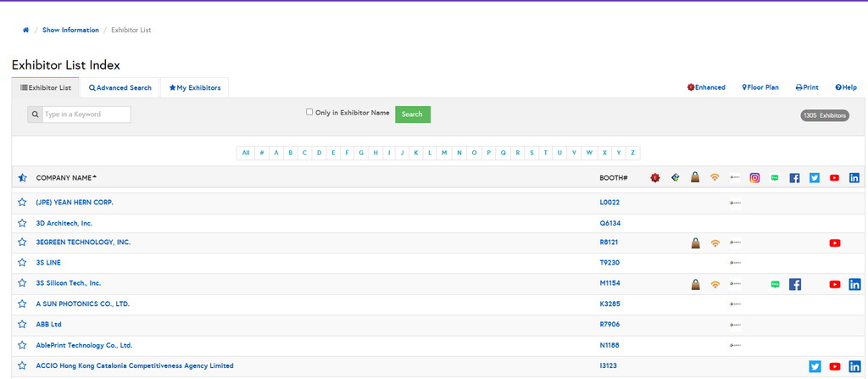Select the All alphabet filter

pos(246,153)
